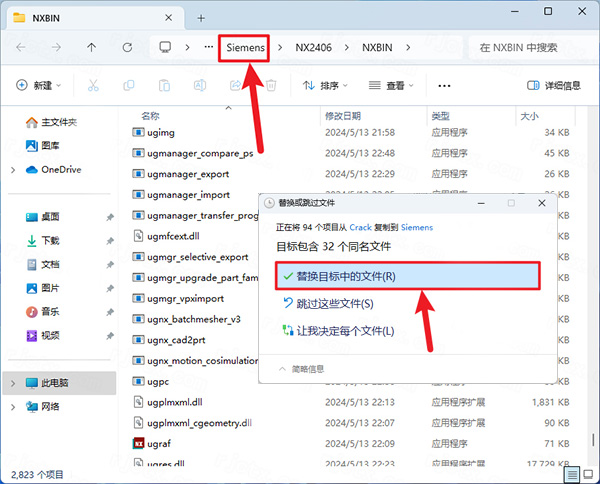Expand the OneDrive tree node
The width and height of the screenshot is (600, 484).
coord(13,169)
